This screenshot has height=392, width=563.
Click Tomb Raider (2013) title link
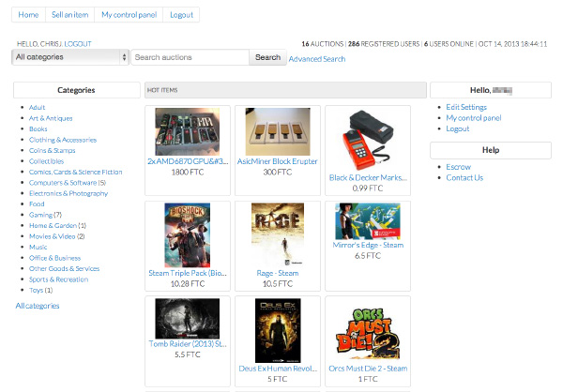click(188, 344)
